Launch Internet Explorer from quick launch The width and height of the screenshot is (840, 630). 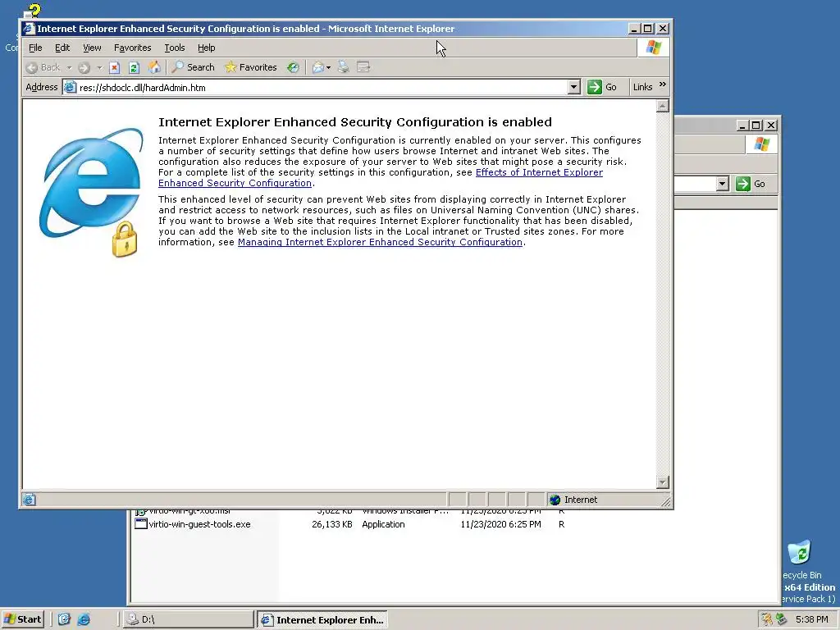[84, 619]
